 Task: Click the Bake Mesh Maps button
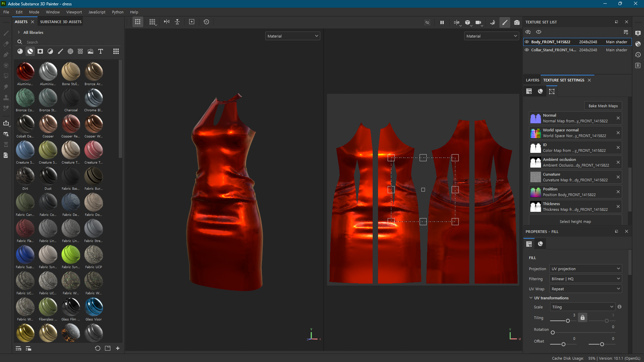coord(603,106)
